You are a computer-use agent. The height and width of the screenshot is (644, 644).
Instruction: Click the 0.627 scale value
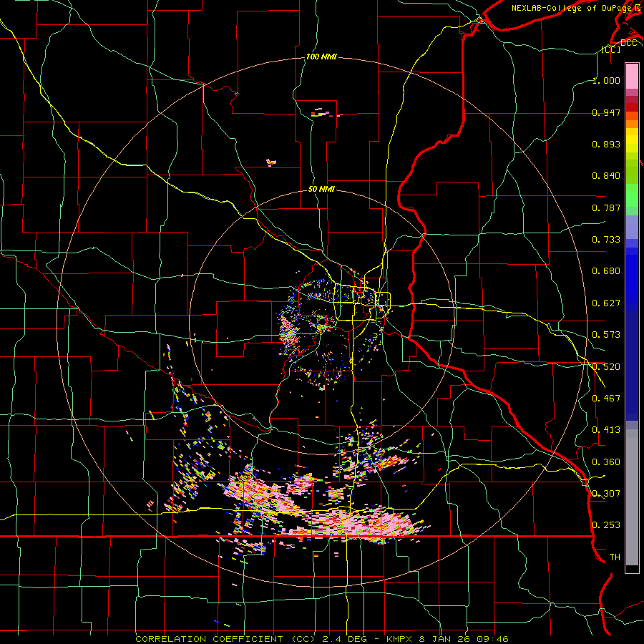pyautogui.click(x=606, y=303)
